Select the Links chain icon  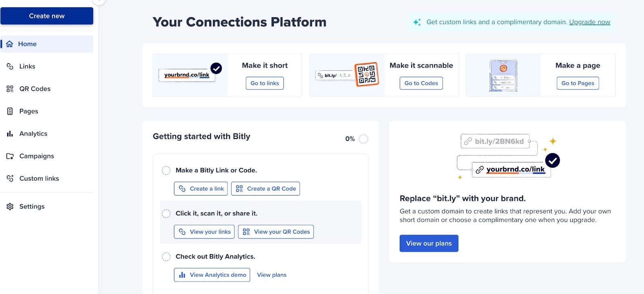(x=10, y=66)
